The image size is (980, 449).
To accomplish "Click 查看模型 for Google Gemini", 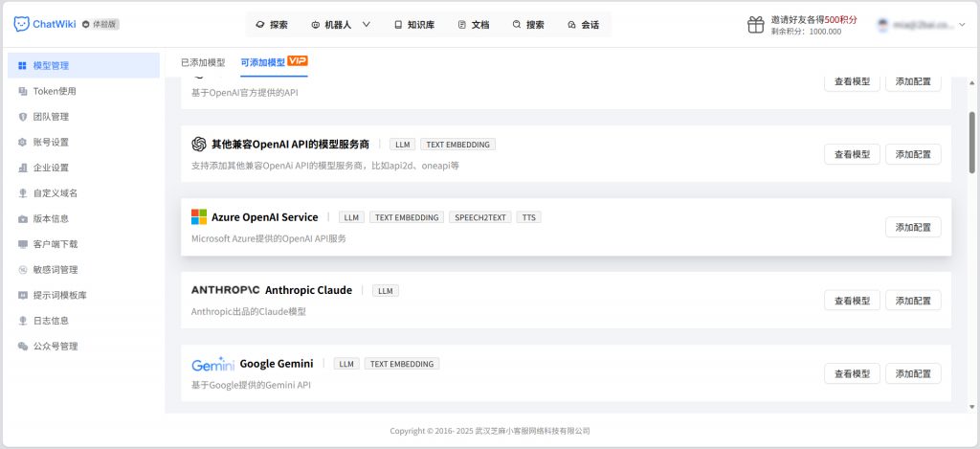I will click(852, 373).
